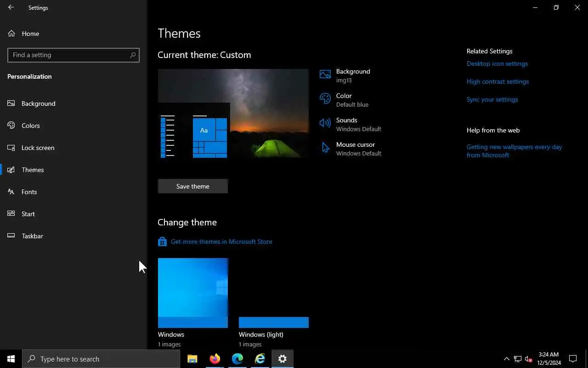Click the Windows Default text under Sounds
Viewport: 588px width, 368px height.
[x=359, y=129]
